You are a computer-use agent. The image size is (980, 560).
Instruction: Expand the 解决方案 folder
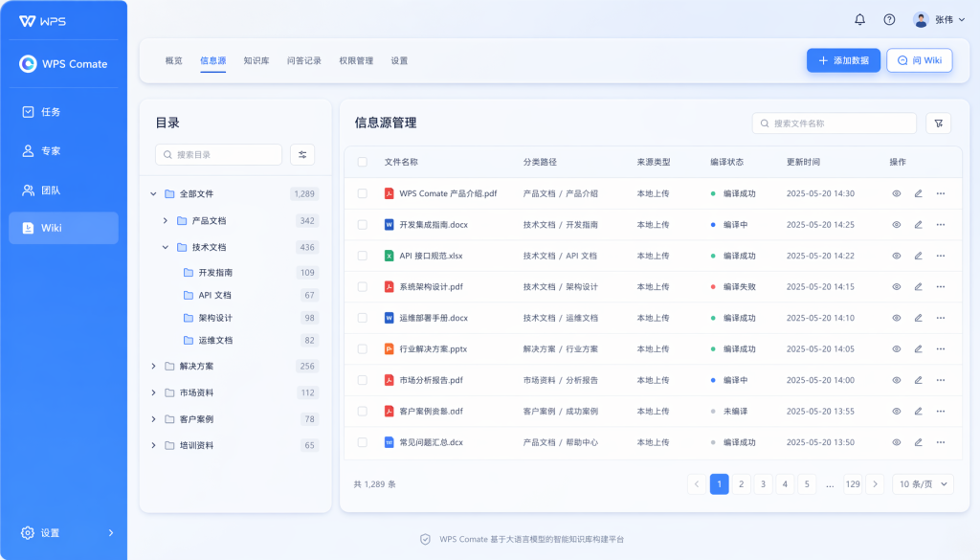153,366
